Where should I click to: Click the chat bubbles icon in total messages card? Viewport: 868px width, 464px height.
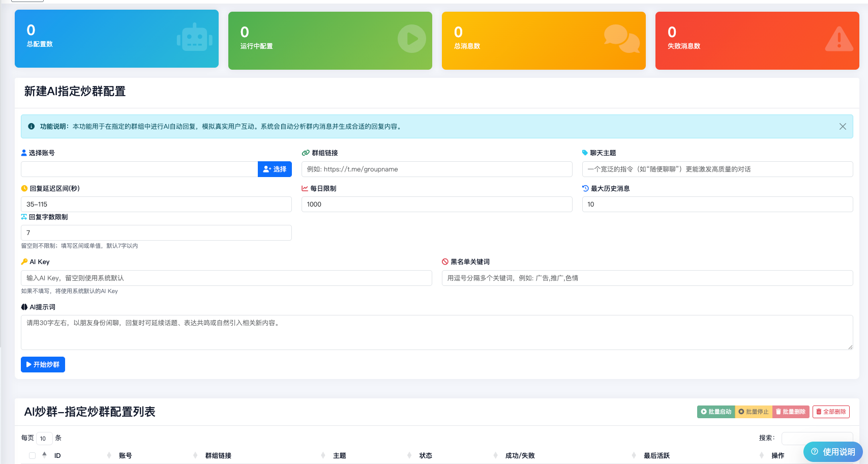point(621,39)
